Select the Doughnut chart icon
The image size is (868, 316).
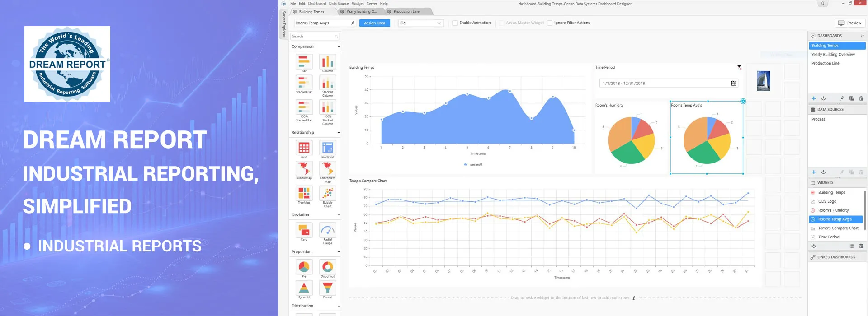coord(327,267)
